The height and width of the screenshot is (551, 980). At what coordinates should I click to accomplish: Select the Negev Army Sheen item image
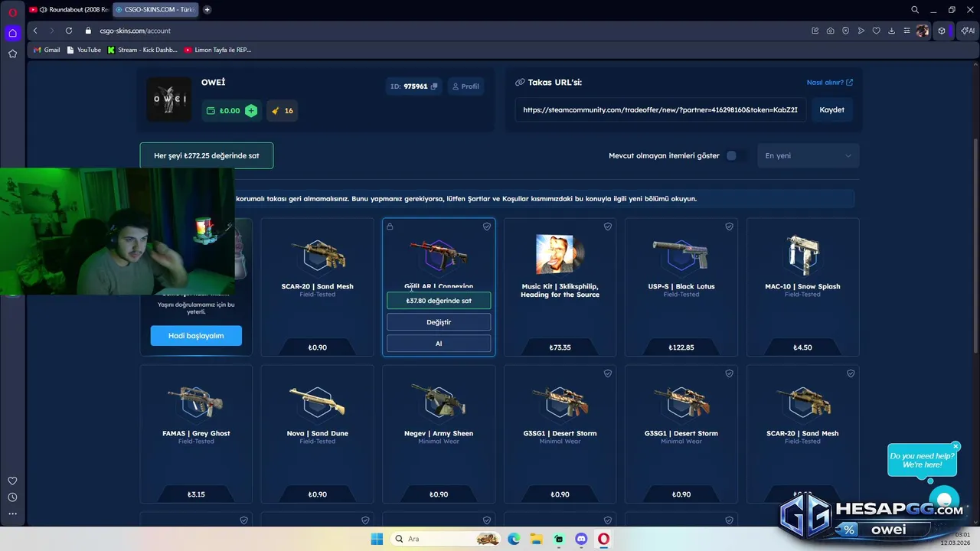pos(439,402)
